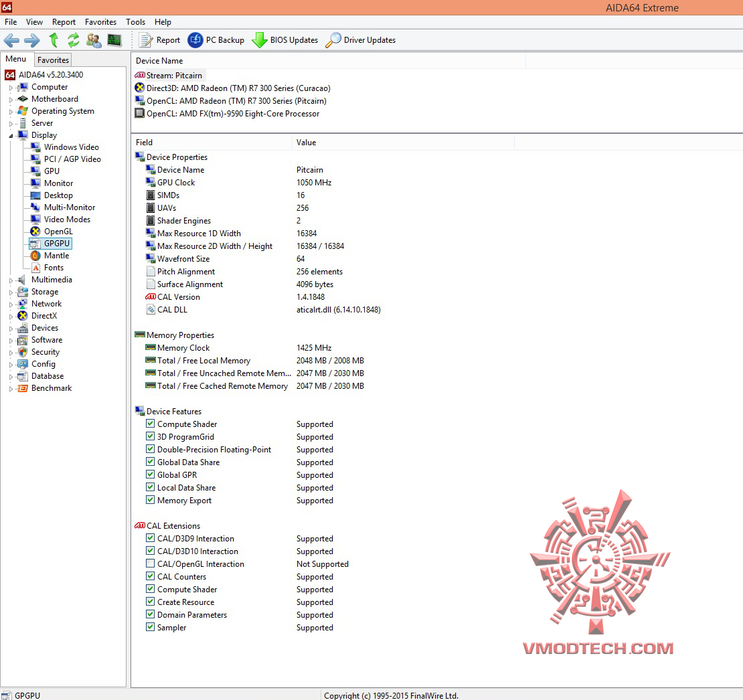Open the Tools menu
The image size is (743, 700).
(x=135, y=22)
